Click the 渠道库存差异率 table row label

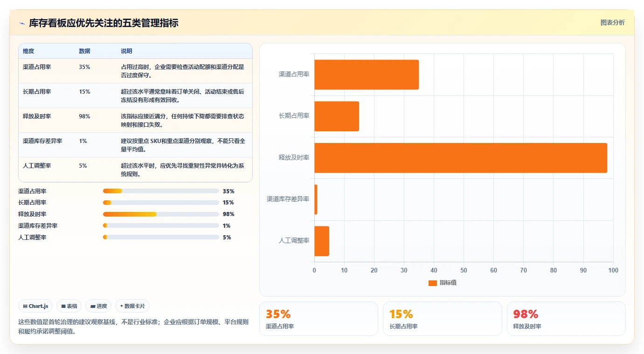click(42, 141)
